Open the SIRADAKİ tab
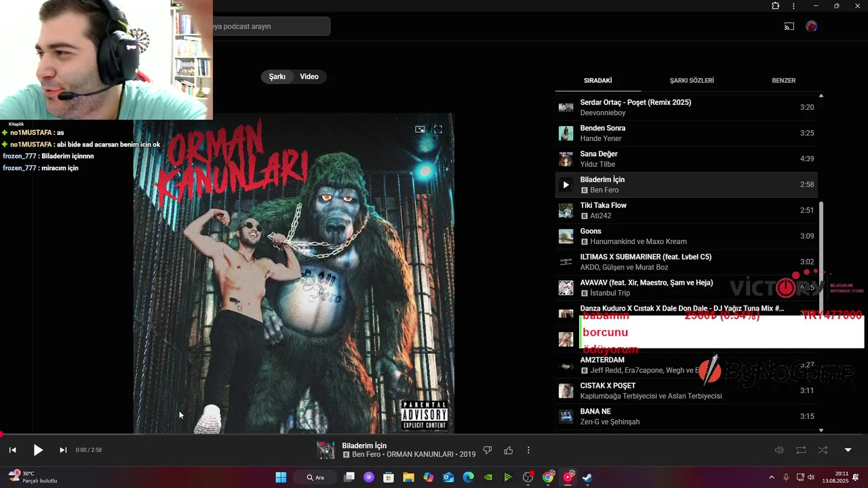The height and width of the screenshot is (488, 868). point(598,80)
